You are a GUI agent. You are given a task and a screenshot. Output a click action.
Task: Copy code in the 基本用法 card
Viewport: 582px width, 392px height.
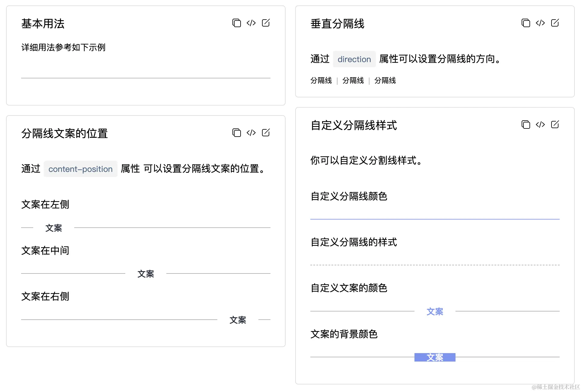(x=236, y=23)
